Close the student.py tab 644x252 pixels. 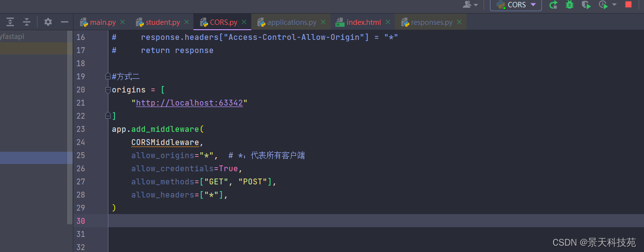(187, 22)
